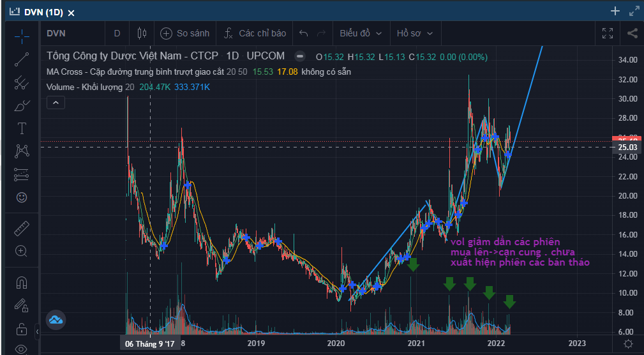Click the 2022 label on time axis
The image size is (644, 355).
tap(497, 344)
